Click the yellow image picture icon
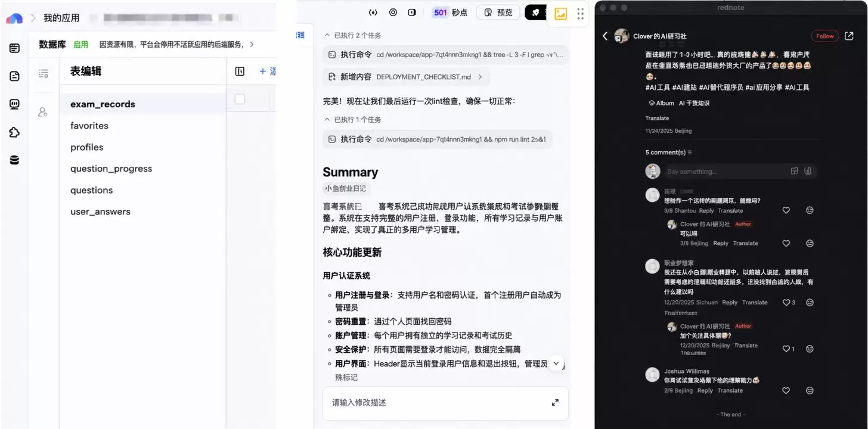This screenshot has height=429, width=868. 561,14
